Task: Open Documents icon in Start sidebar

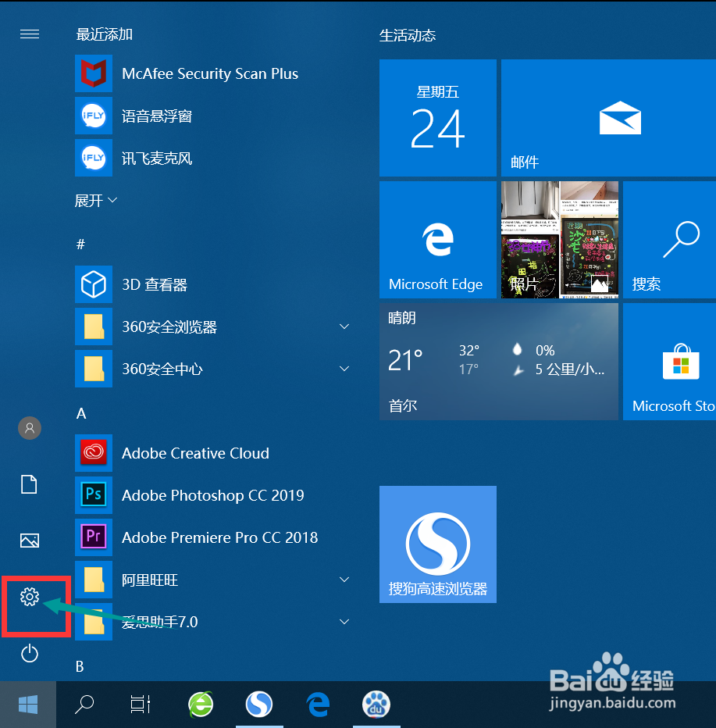Action: tap(29, 484)
